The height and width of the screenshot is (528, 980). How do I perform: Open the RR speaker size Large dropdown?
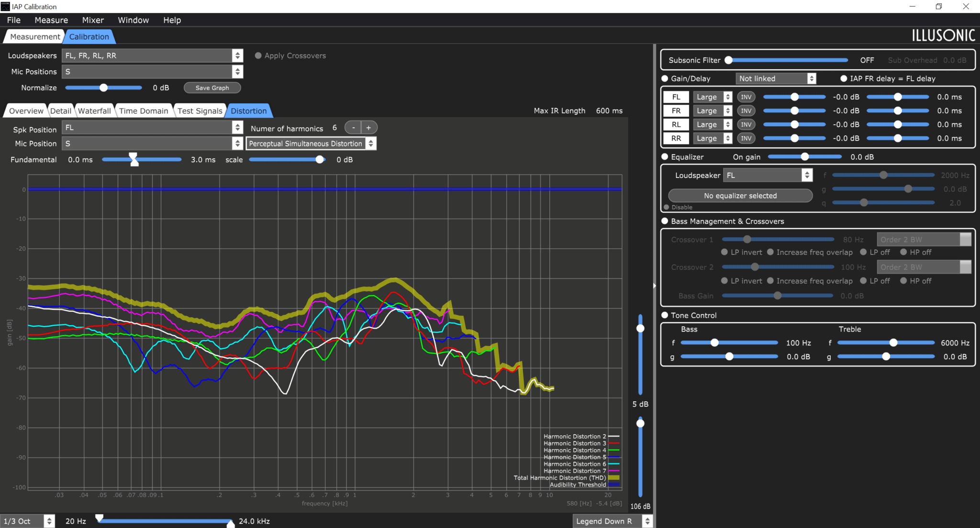coord(713,139)
